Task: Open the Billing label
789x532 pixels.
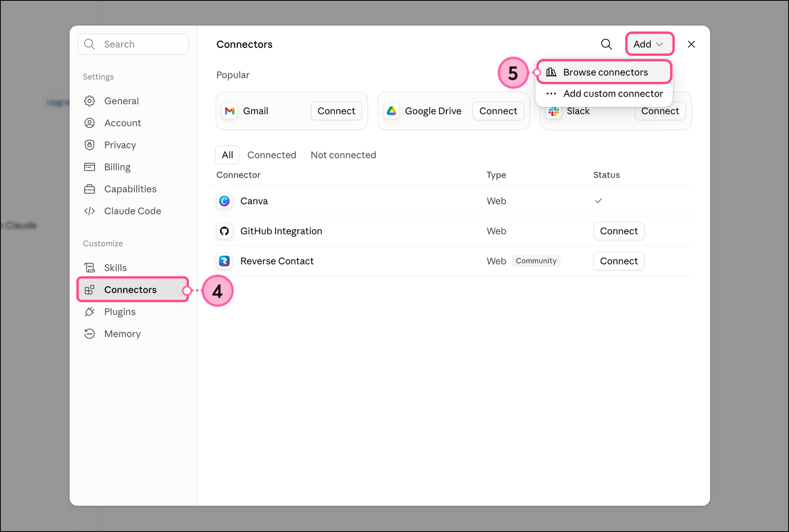Action: click(117, 167)
